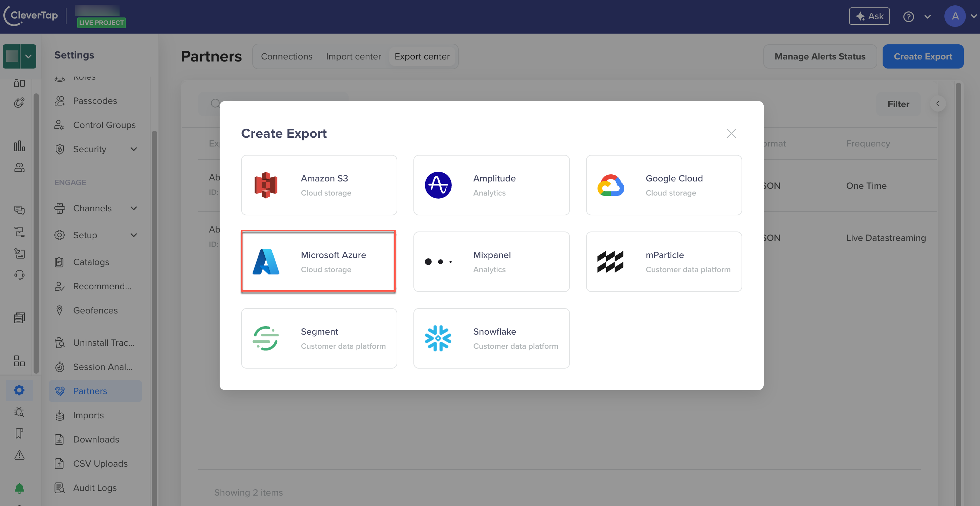
Task: Select the mParticle data platform card
Action: click(x=664, y=261)
